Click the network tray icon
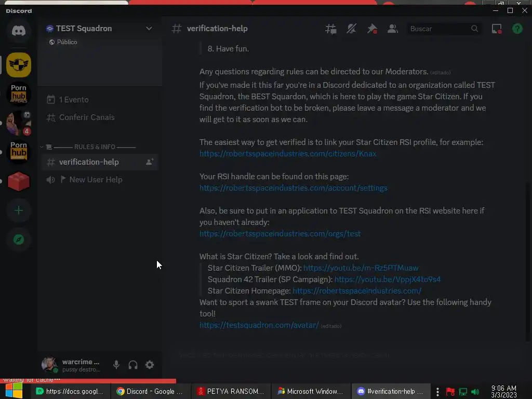 coord(463,392)
